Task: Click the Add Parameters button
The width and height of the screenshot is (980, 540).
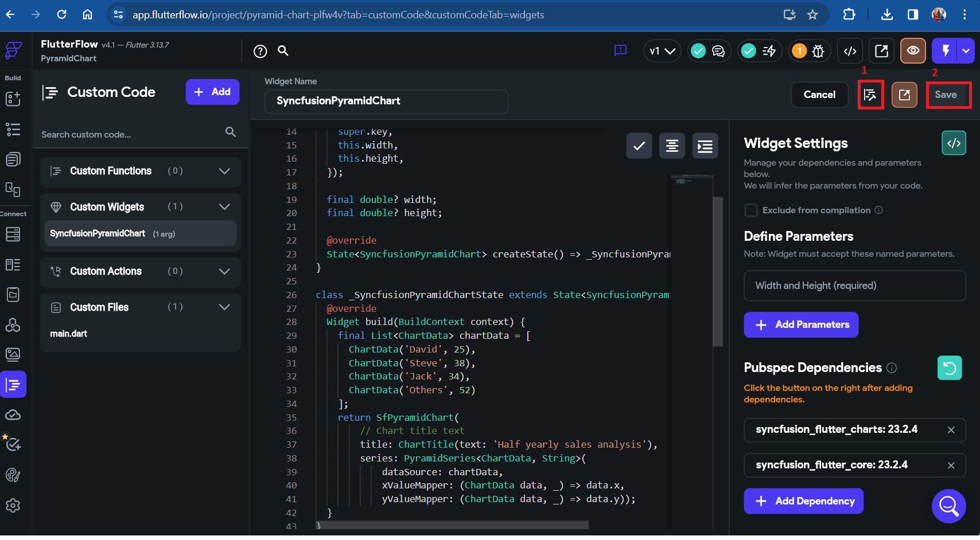Action: pos(801,325)
